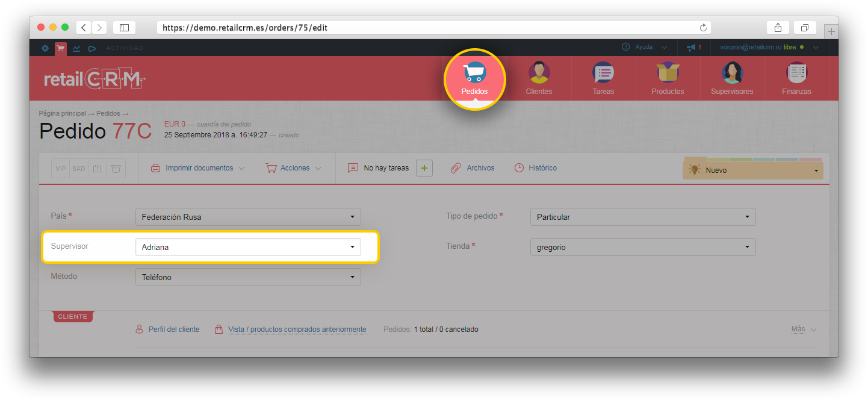Add a task with the green plus button
868x400 pixels.
click(x=424, y=168)
